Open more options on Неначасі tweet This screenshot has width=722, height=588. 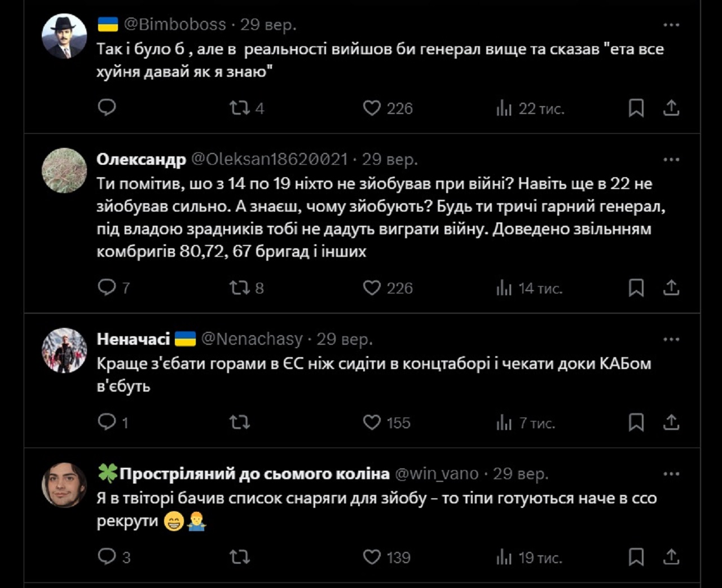point(671,339)
